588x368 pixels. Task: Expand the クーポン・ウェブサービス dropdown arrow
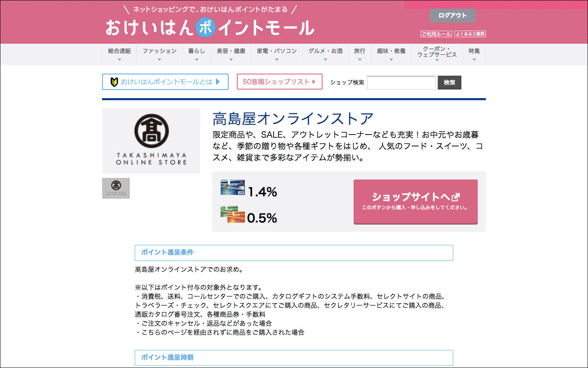coord(437,60)
